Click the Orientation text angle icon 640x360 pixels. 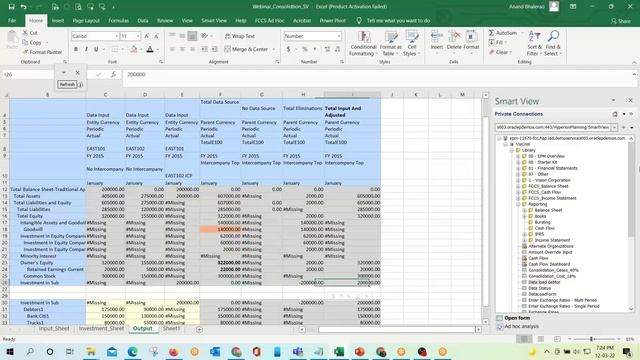point(204,36)
